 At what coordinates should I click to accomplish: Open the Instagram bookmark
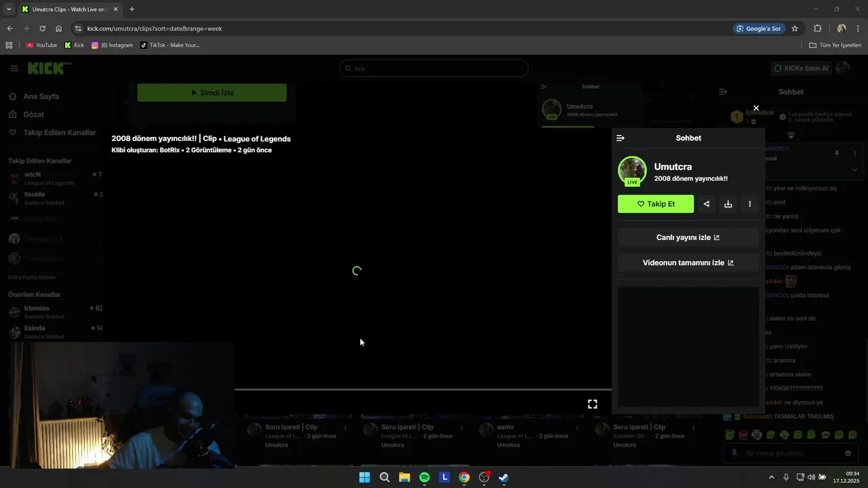(112, 45)
